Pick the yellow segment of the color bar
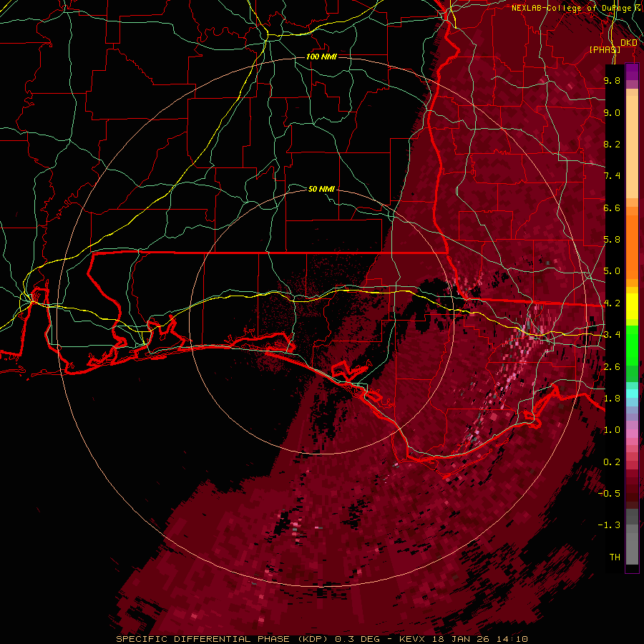This screenshot has height=644, width=644. pos(632,306)
